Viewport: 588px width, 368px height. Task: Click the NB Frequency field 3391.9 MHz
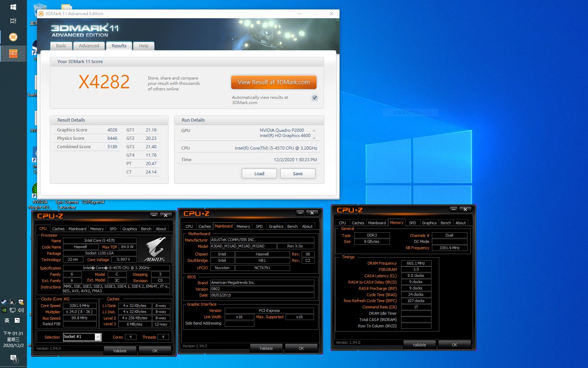click(x=449, y=248)
